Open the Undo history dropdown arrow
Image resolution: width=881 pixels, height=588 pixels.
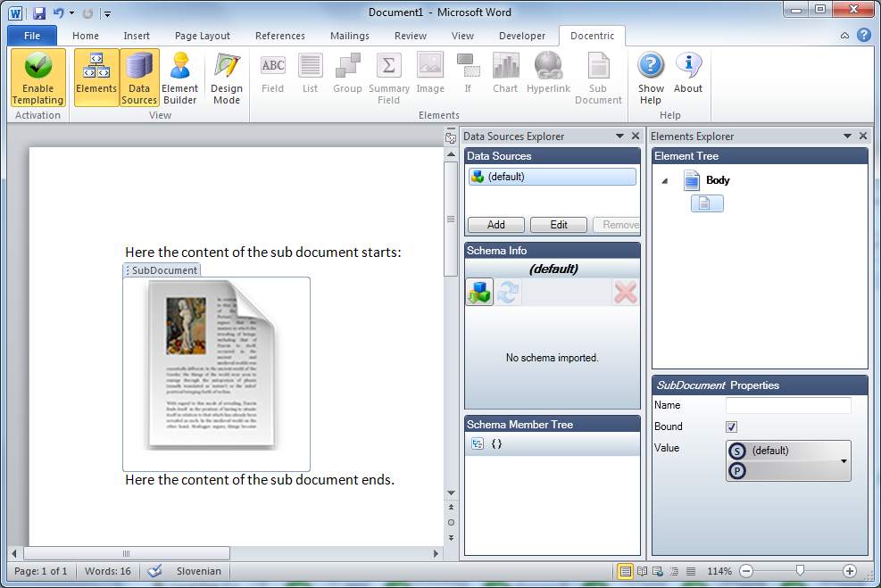(71, 12)
